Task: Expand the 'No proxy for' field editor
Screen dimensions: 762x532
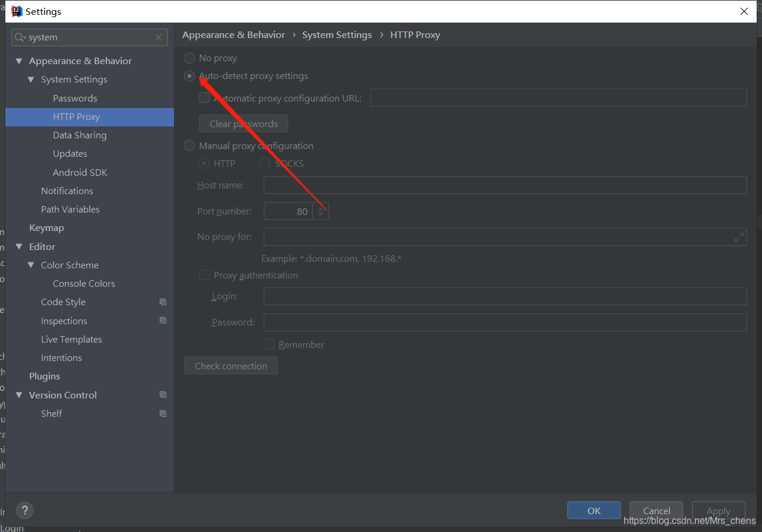Action: 739,237
